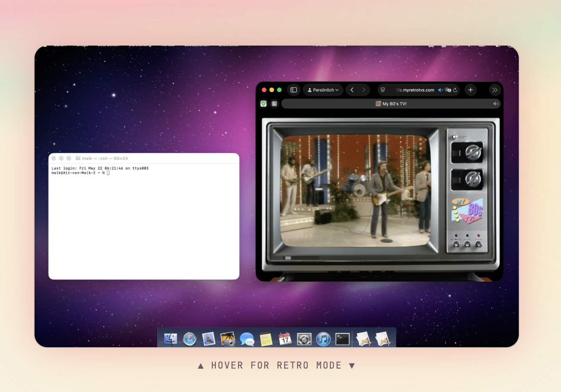Viewport: 561px width, 392px height.
Task: Reload the myretrotvs.com page
Action: 455,90
